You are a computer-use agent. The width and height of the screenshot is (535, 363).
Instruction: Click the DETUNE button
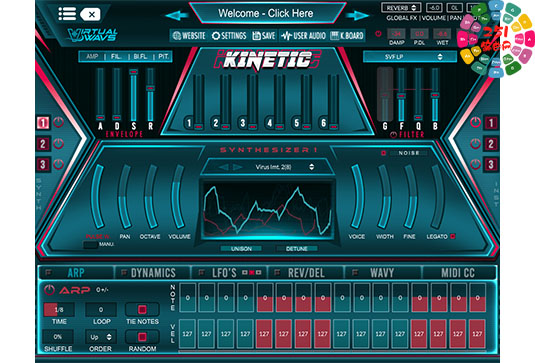[x=297, y=249]
